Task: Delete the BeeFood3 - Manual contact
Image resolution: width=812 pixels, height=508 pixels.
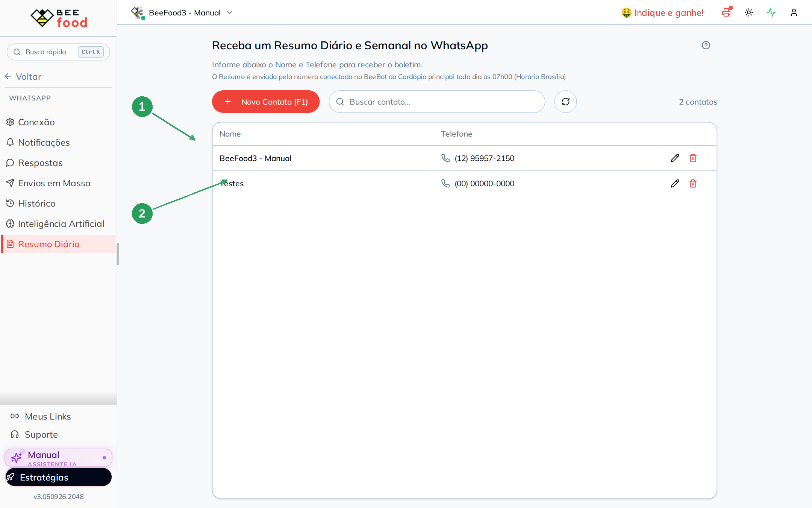Action: pos(693,158)
